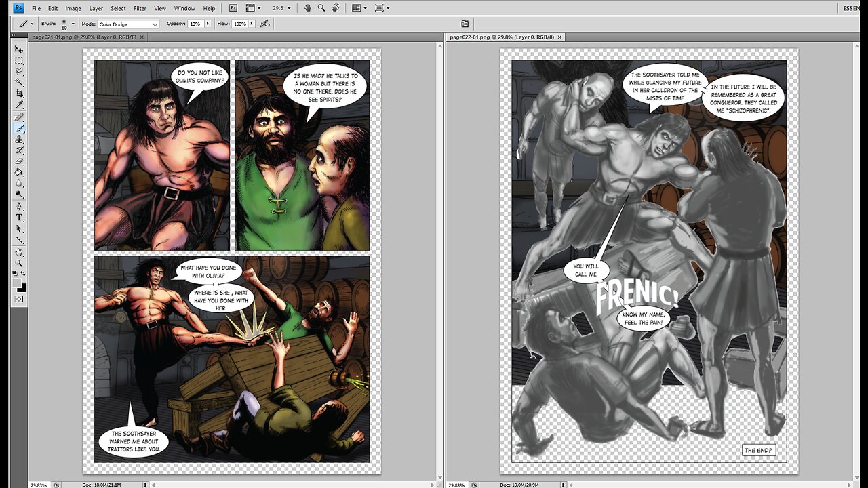The image size is (868, 488).
Task: Reset default foreground and background colors
Action: (x=16, y=274)
